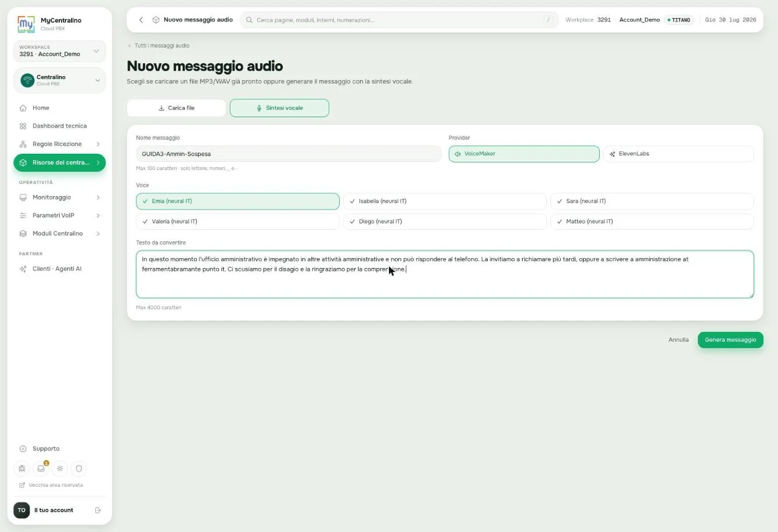Click the cube icon beside Nuovo messaggio audio title

tap(156, 20)
